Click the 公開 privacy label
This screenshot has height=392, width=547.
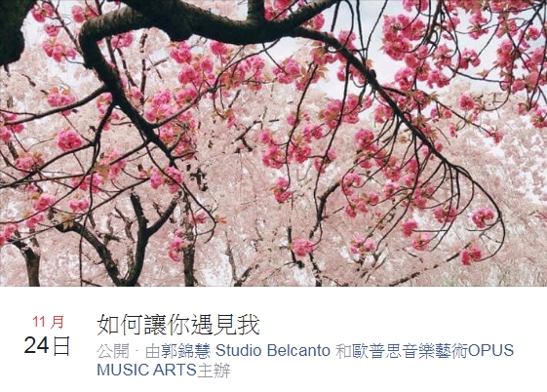[x=113, y=351]
